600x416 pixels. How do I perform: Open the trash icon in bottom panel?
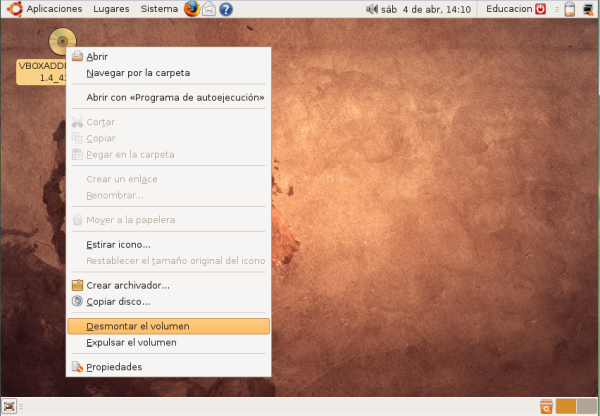545,406
